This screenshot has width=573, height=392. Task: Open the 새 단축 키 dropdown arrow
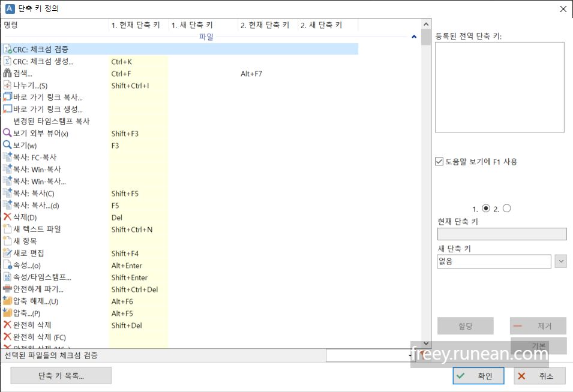pyautogui.click(x=560, y=261)
